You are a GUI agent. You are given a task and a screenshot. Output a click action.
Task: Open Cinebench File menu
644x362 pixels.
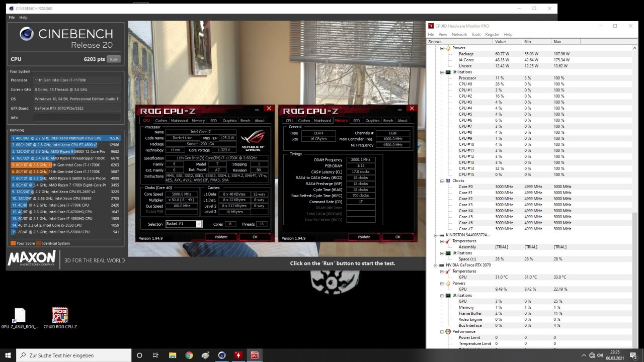[12, 18]
